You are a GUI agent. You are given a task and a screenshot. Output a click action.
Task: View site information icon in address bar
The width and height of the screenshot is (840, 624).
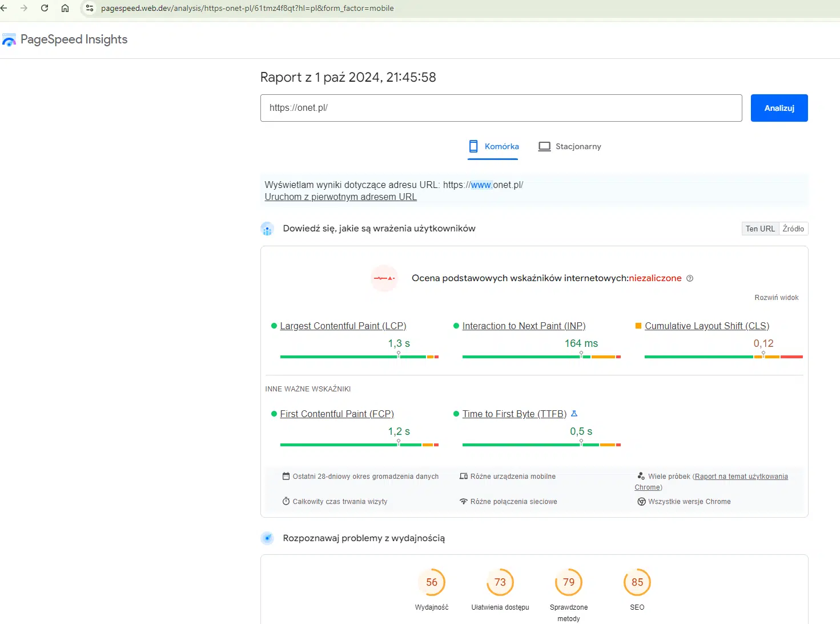pyautogui.click(x=90, y=8)
